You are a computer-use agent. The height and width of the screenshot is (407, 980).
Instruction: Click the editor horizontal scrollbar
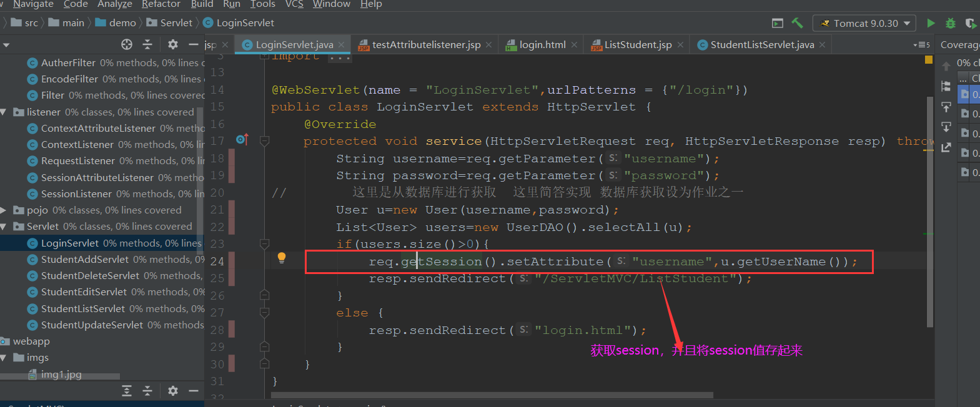click(492, 395)
